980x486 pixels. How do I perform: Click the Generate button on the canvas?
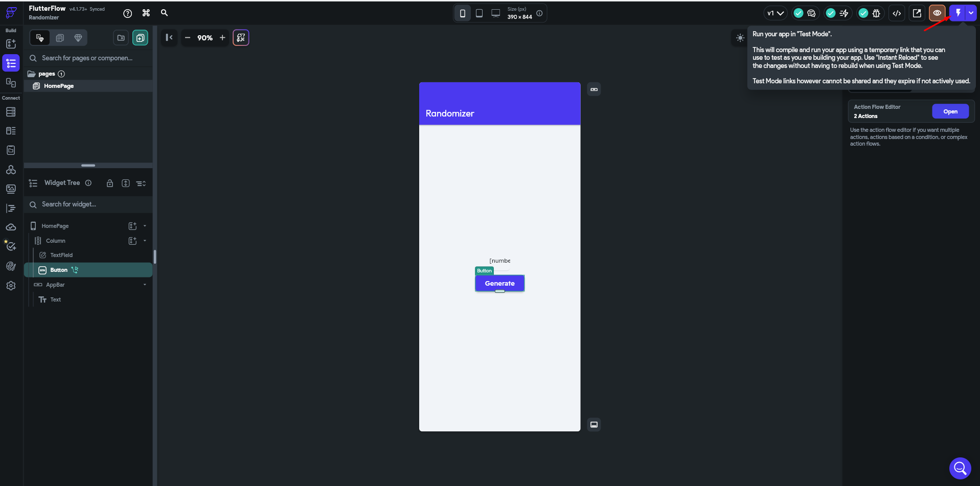[x=499, y=283]
